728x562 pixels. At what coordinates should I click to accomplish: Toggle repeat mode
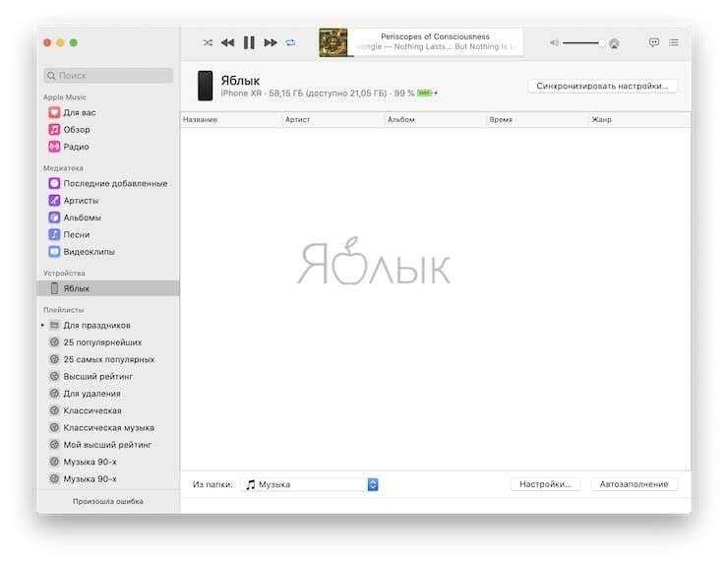tap(290, 42)
